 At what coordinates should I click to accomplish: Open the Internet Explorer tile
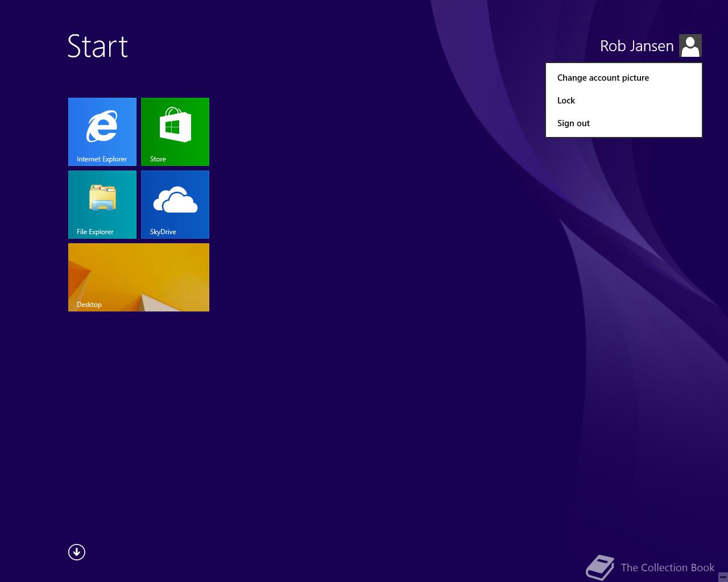(x=102, y=132)
